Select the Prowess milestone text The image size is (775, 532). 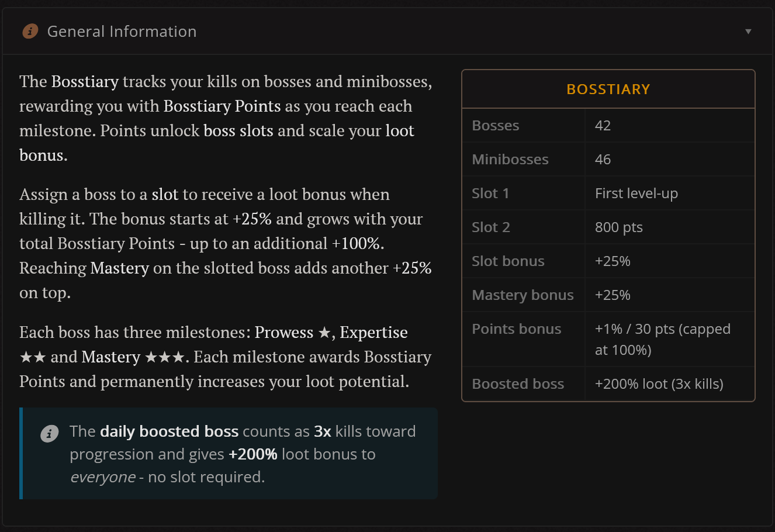point(284,332)
